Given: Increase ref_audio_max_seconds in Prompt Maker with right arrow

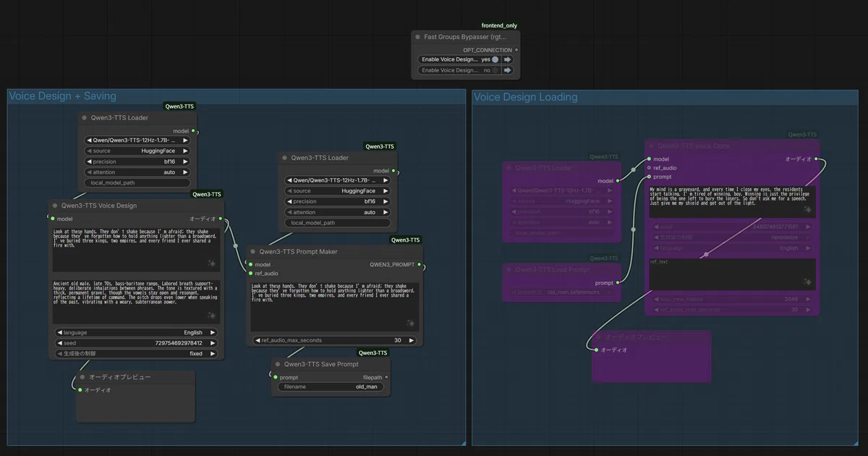Looking at the screenshot, I should click(412, 340).
